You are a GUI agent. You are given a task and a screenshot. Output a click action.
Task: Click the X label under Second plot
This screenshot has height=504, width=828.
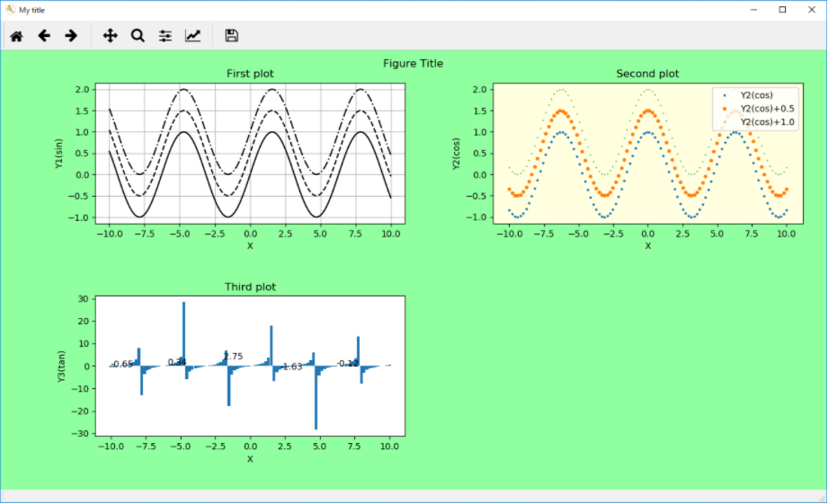pos(648,246)
